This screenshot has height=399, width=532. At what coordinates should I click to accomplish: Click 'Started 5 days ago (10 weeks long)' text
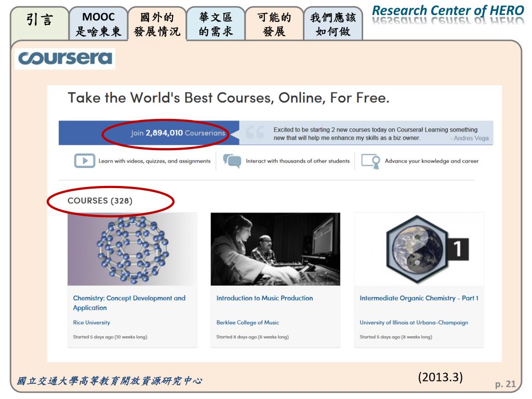tap(110, 337)
